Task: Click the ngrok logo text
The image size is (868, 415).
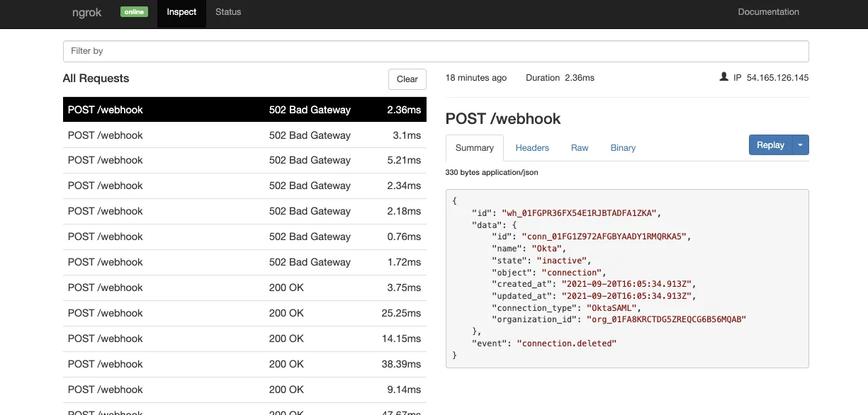Action: click(86, 13)
